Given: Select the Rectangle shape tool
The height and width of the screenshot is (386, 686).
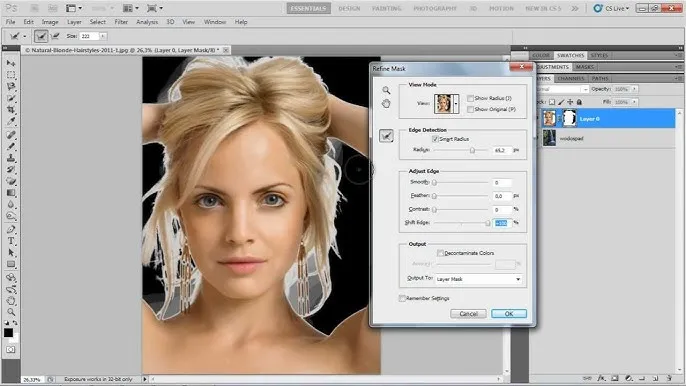Looking at the screenshot, I should point(11,264).
